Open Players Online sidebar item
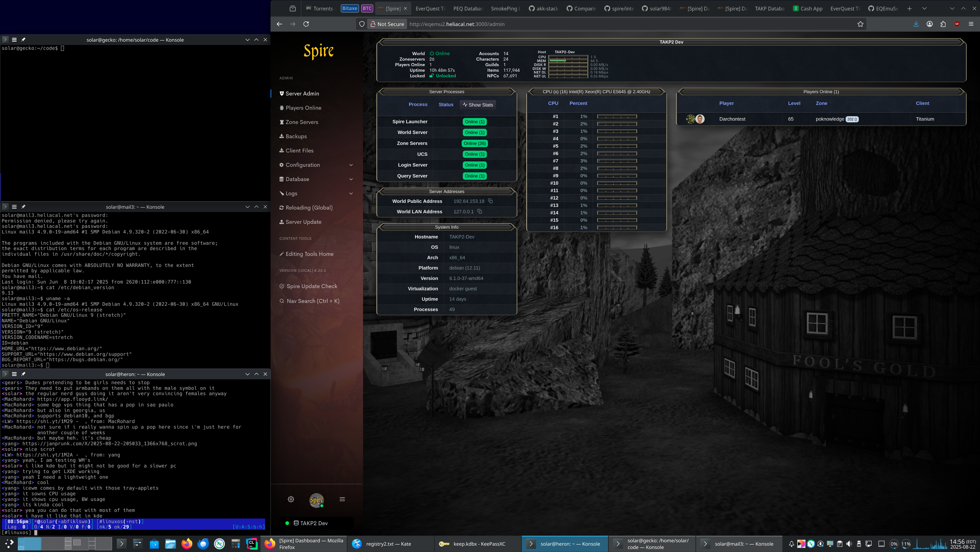This screenshot has width=980, height=552. (300, 108)
